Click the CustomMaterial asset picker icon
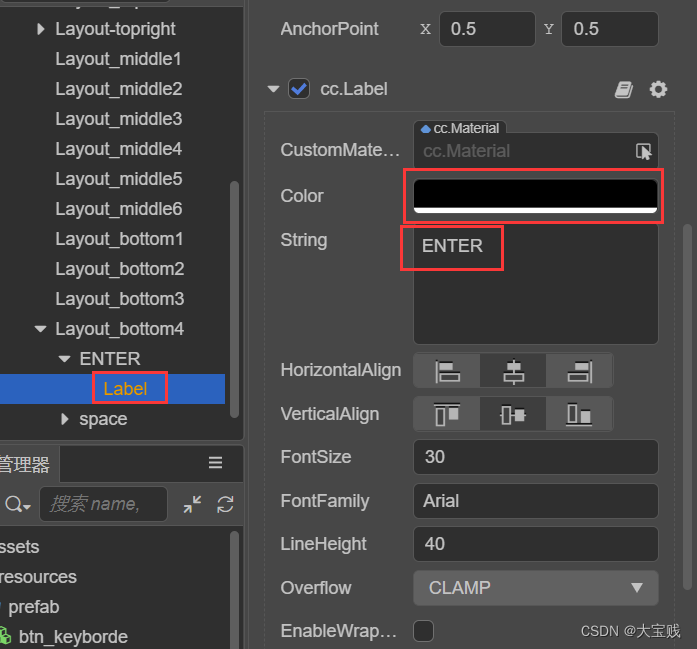 (x=644, y=152)
